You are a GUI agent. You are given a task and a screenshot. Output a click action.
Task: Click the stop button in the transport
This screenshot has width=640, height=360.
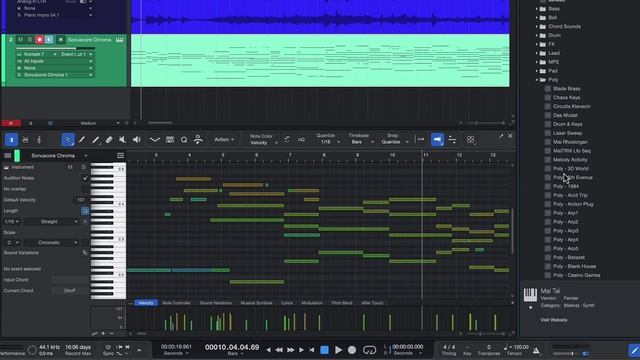[324, 350]
